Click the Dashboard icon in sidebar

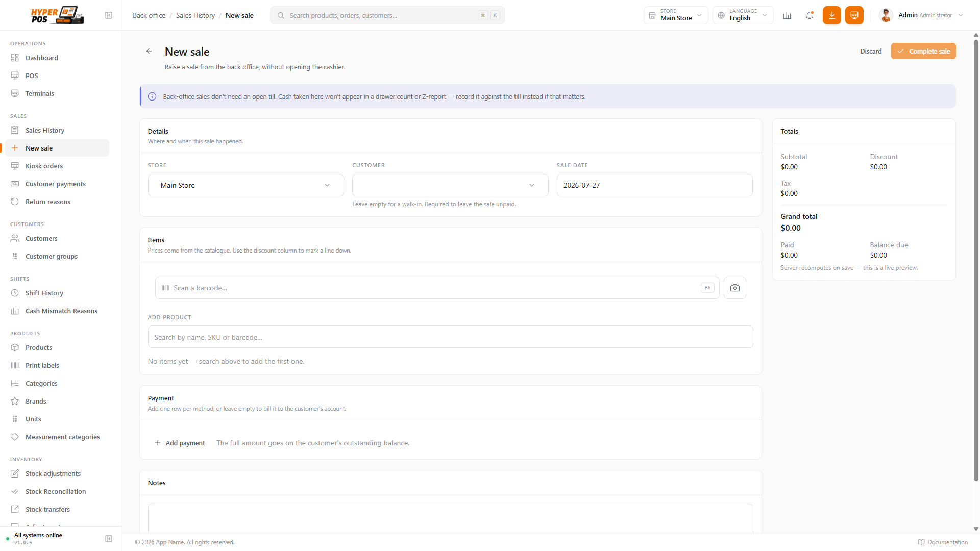pyautogui.click(x=15, y=58)
